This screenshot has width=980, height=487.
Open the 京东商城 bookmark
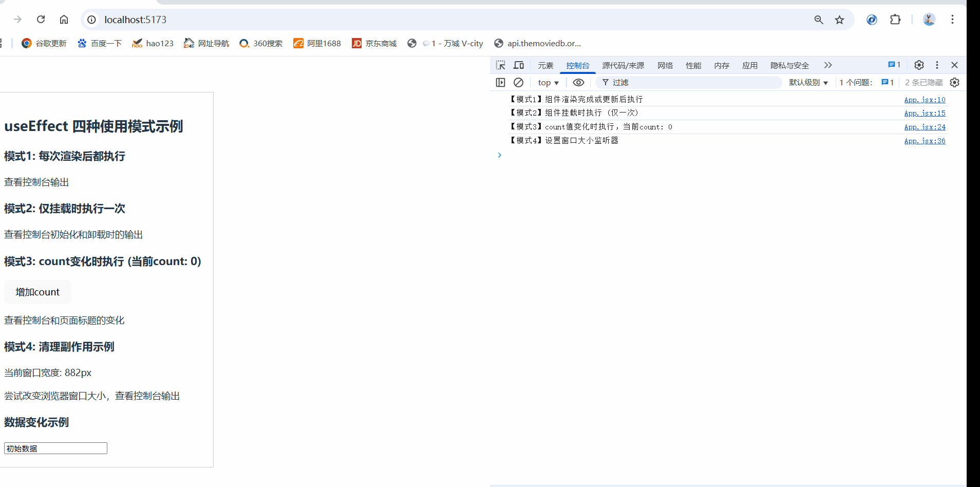pyautogui.click(x=374, y=43)
